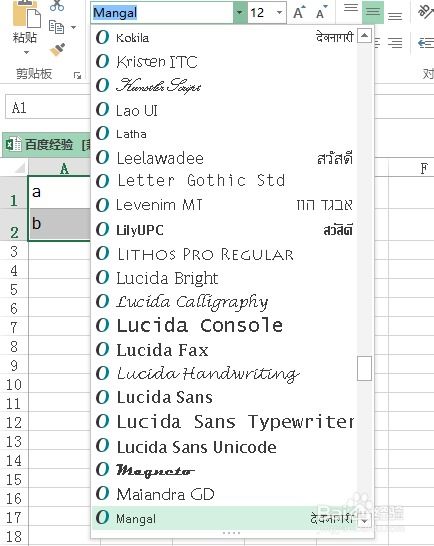
Task: Click font list scroll up arrow
Action: click(x=364, y=36)
